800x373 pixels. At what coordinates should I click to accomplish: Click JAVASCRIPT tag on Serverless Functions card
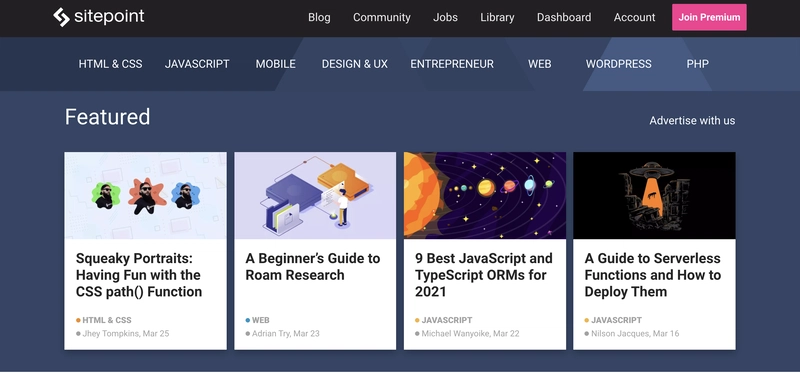[616, 320]
